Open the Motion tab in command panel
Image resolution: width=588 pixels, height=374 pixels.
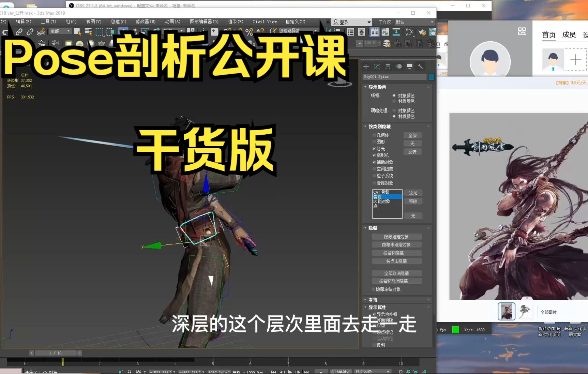click(399, 66)
